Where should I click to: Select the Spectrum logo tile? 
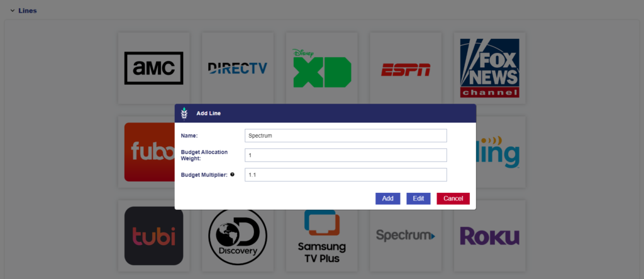click(406, 241)
